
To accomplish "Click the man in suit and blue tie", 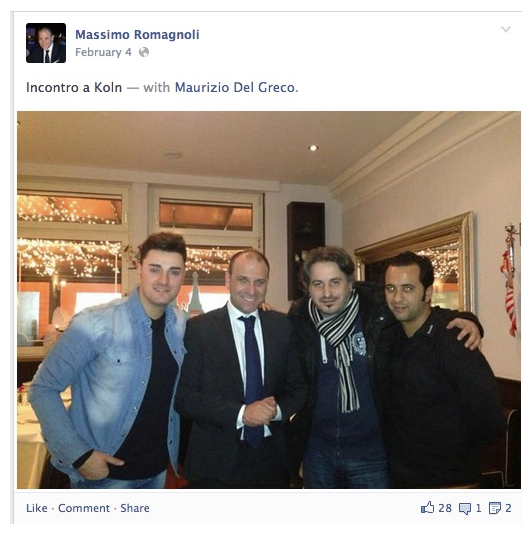I will click(x=240, y=368).
